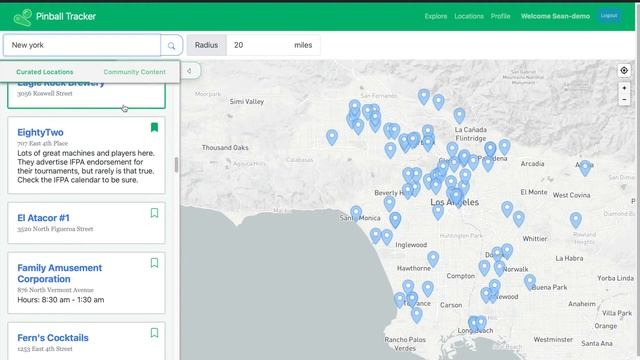Click the EightyTwo description text

coord(86,167)
